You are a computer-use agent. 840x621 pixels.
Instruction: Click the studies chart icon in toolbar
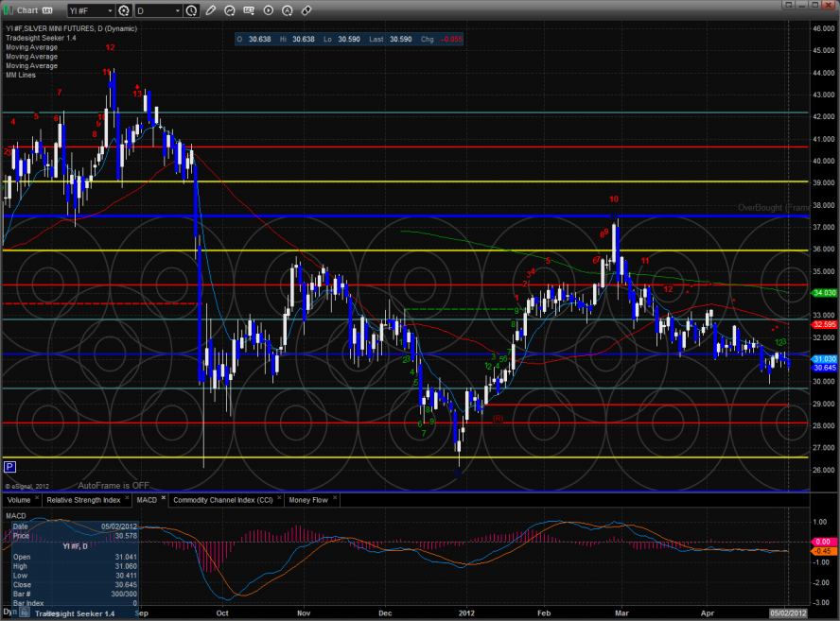click(x=230, y=11)
